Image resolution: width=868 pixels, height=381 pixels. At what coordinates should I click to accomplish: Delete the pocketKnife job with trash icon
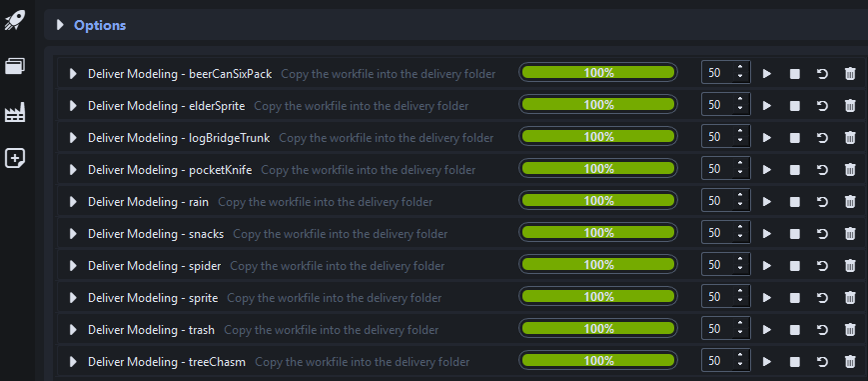click(850, 170)
